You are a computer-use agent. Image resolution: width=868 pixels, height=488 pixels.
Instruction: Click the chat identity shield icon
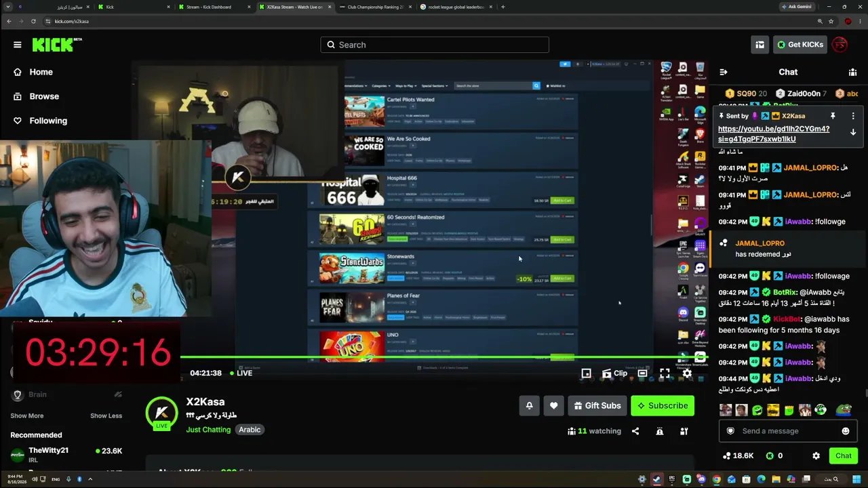pos(730,431)
